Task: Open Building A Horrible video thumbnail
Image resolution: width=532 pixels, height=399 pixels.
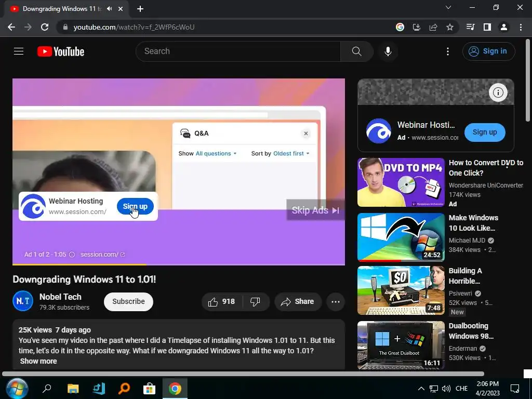Action: [401, 290]
